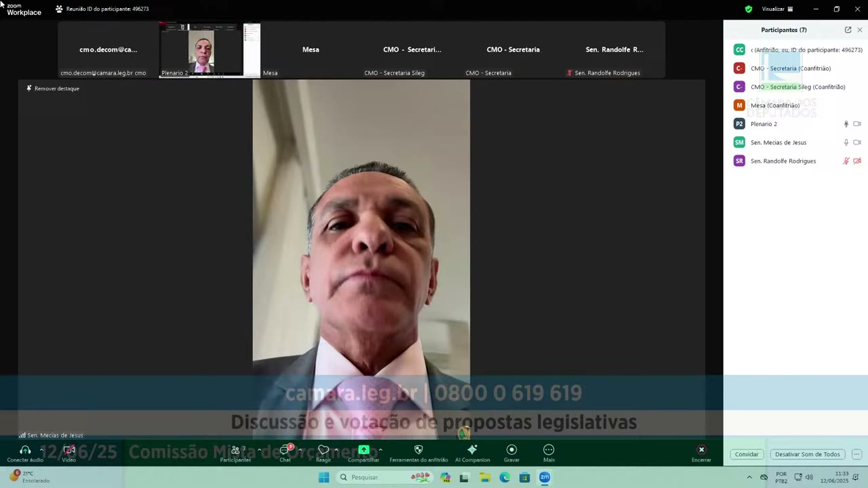Click the green Compartilhar screen icon

[x=363, y=449]
